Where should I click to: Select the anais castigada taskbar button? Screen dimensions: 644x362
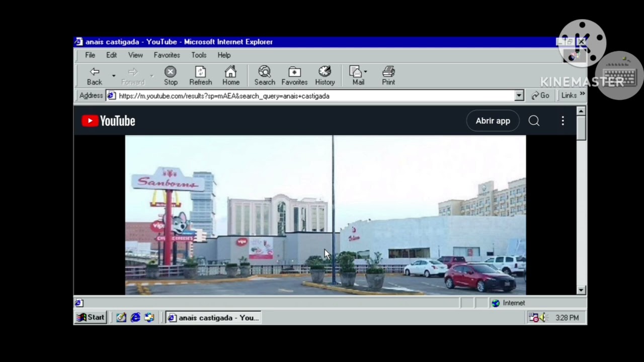coord(213,318)
